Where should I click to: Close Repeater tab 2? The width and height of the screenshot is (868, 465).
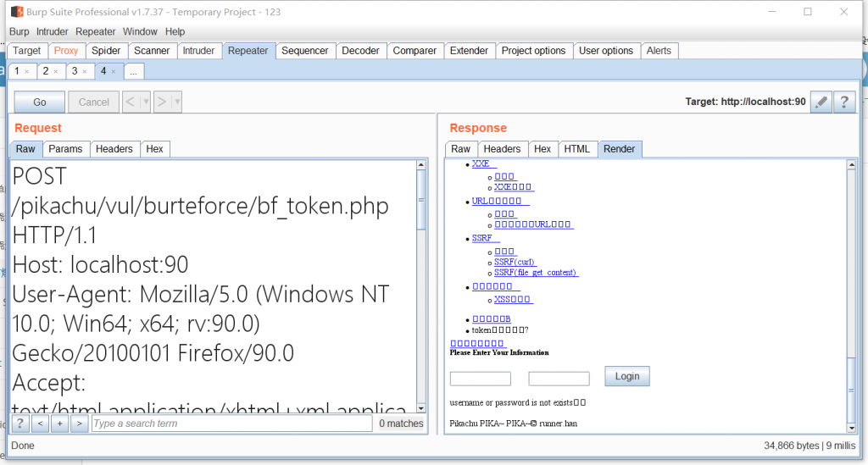(56, 72)
